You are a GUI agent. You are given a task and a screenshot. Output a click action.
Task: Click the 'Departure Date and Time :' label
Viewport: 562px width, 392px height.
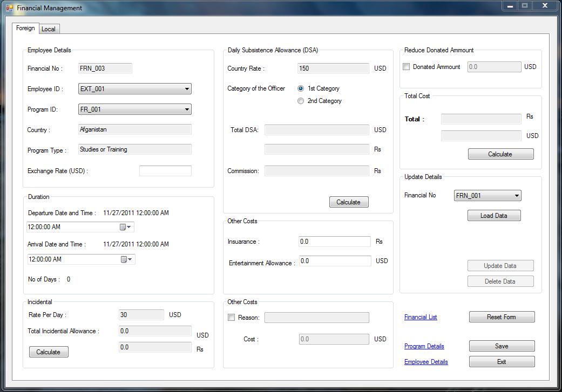[62, 213]
